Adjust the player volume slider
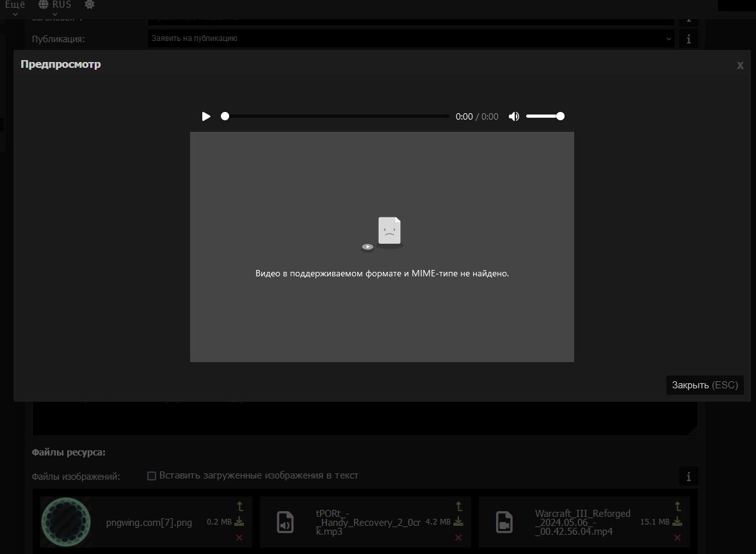 point(545,116)
